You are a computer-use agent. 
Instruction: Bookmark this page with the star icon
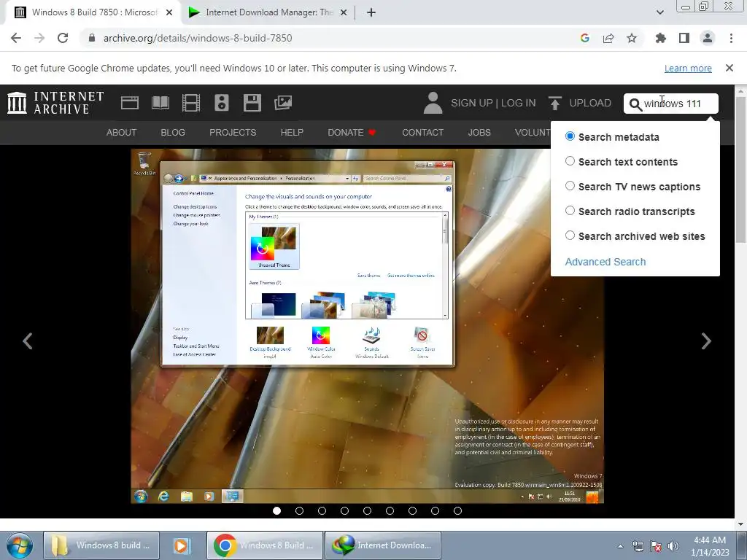point(632,38)
